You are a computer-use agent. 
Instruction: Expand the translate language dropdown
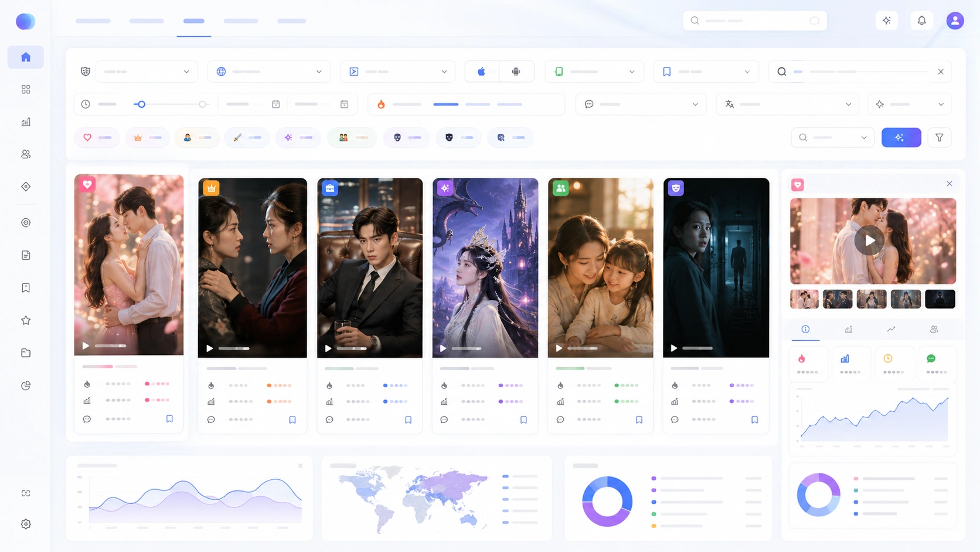[x=788, y=104]
